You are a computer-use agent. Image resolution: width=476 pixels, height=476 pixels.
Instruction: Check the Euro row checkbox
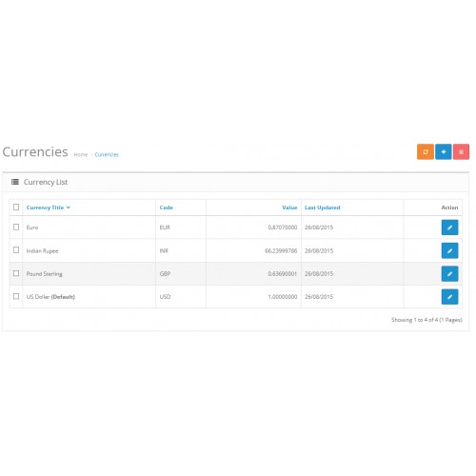coord(16,227)
